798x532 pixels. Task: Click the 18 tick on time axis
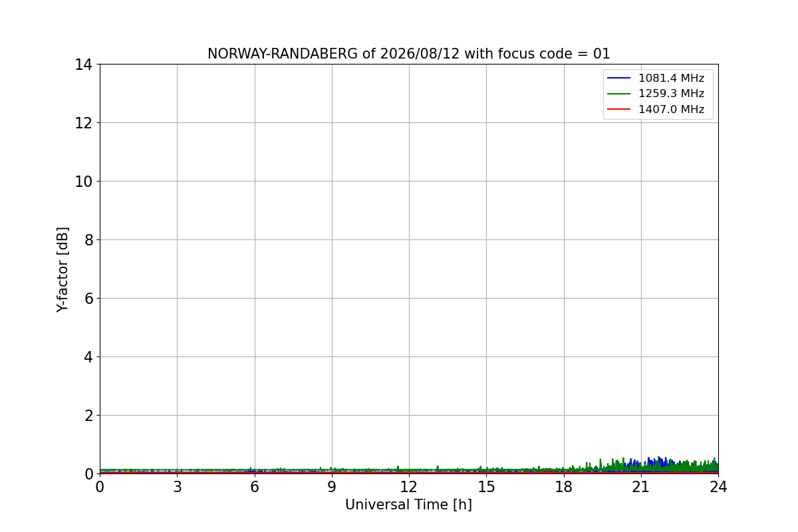click(564, 487)
